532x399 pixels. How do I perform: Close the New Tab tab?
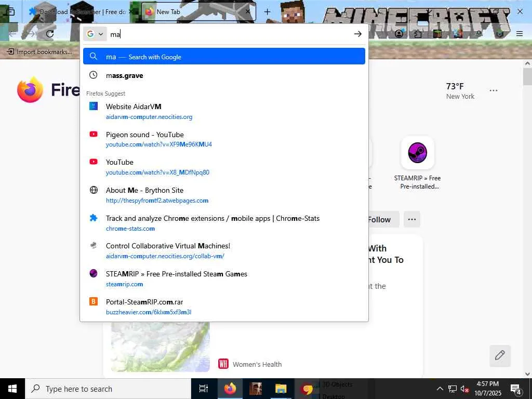click(248, 12)
